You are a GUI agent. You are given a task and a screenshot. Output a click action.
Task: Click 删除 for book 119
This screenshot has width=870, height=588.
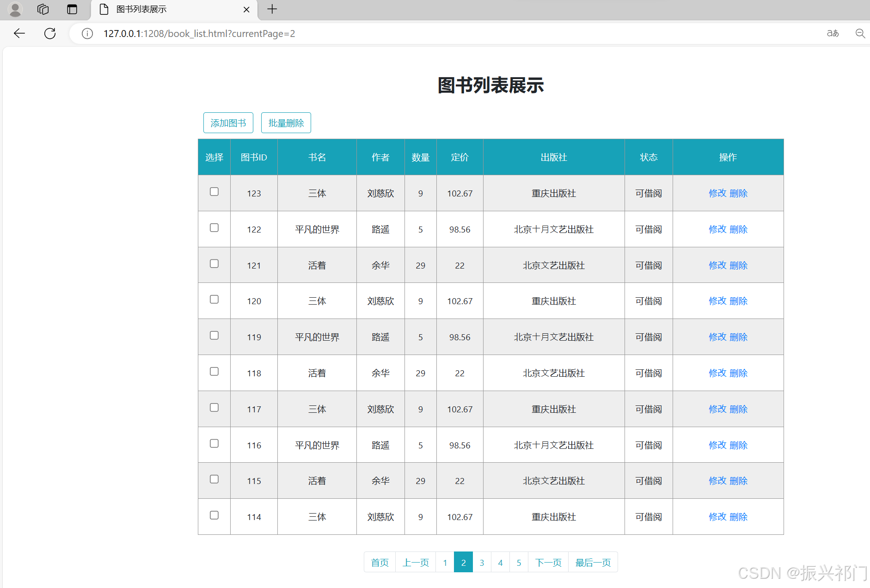coord(739,337)
